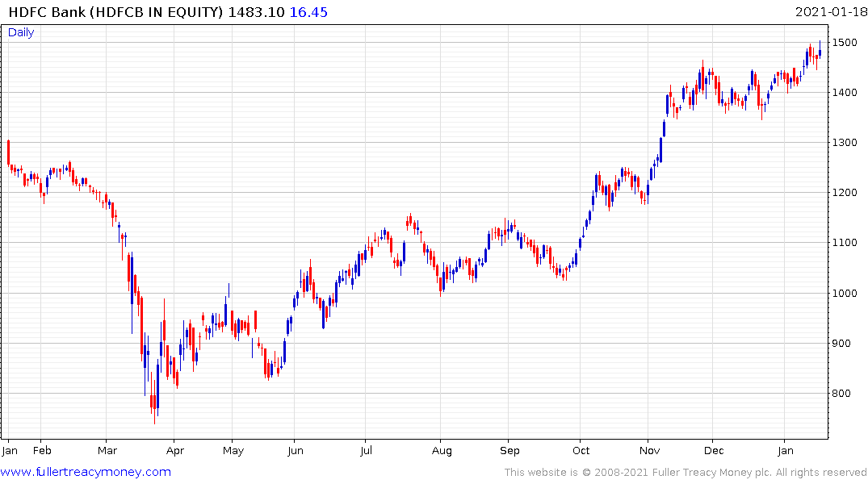Select the copyright notice 'Fuller Treacy Money plc'
Screen dimensions: 868x484
711,473
